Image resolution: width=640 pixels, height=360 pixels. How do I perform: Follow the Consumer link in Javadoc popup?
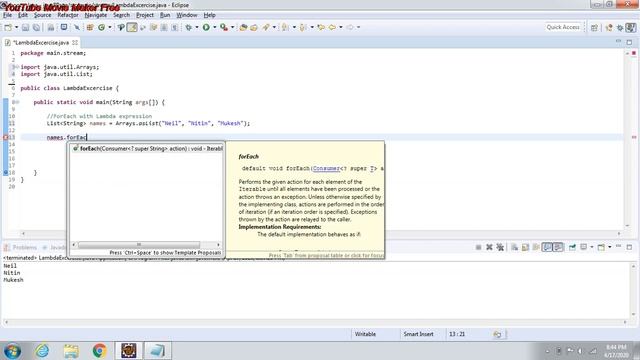(326, 168)
